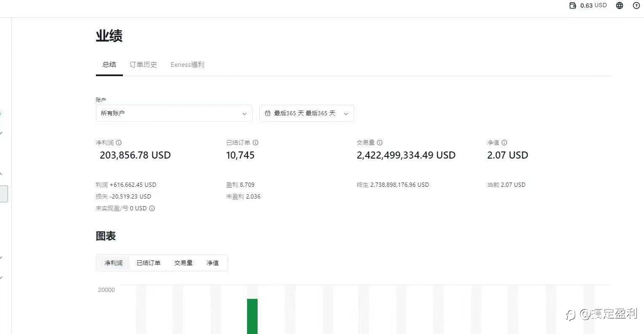Show info tooltip next to 交易量
The image size is (644, 334).
(380, 143)
